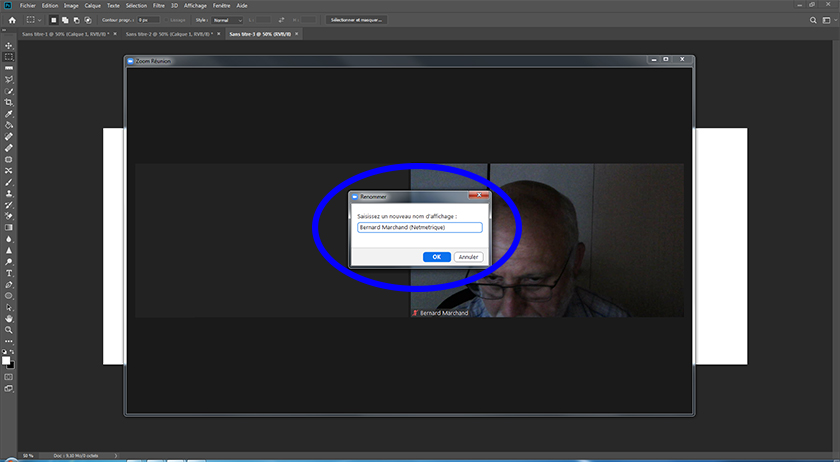Select the Clone Stamp tool

[x=9, y=193]
